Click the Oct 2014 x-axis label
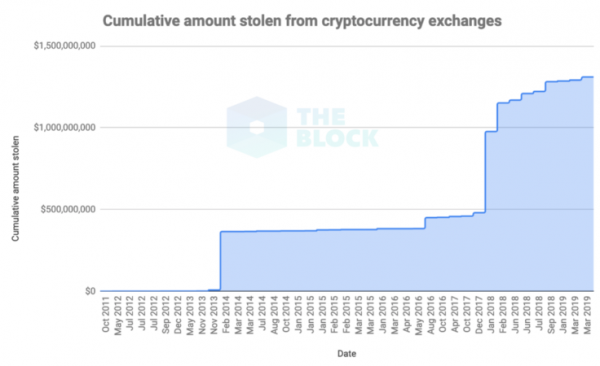The image size is (600, 366). coord(286,314)
